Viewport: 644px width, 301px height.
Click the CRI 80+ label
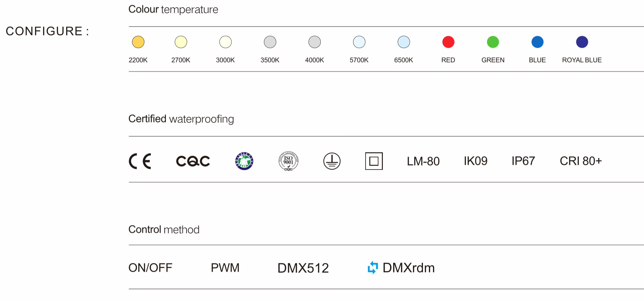tap(581, 161)
